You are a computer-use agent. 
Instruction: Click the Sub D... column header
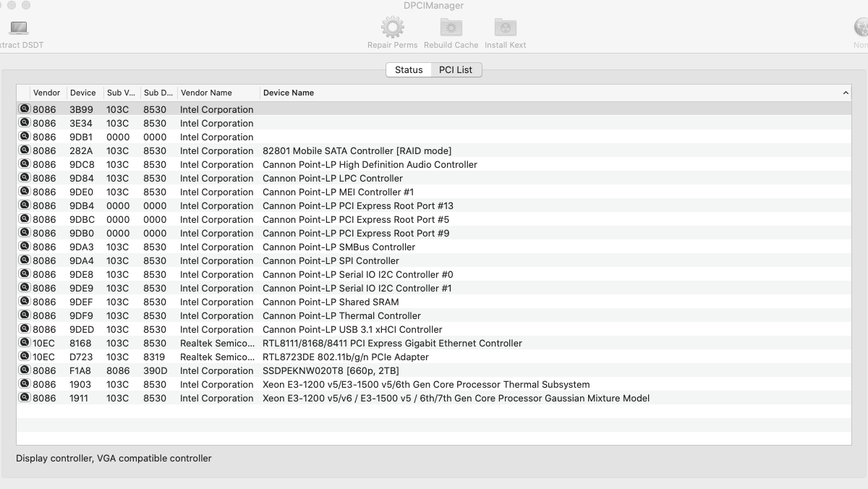[158, 93]
